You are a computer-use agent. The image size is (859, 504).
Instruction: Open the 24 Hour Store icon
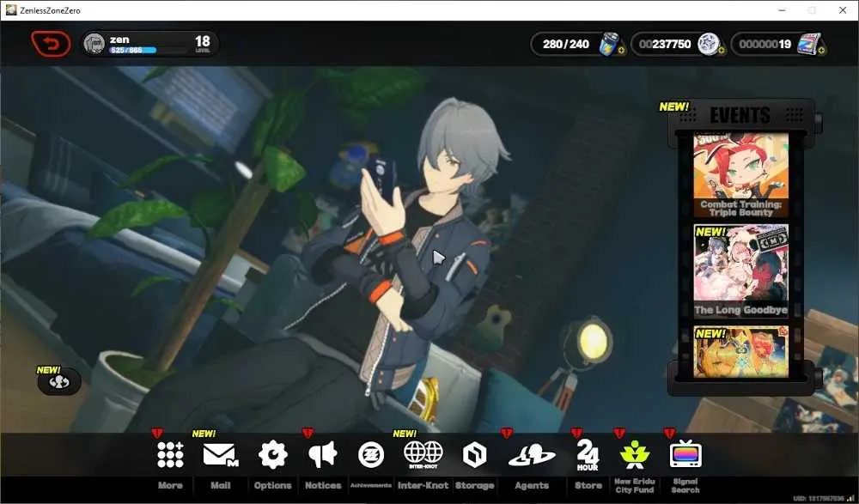coord(588,455)
